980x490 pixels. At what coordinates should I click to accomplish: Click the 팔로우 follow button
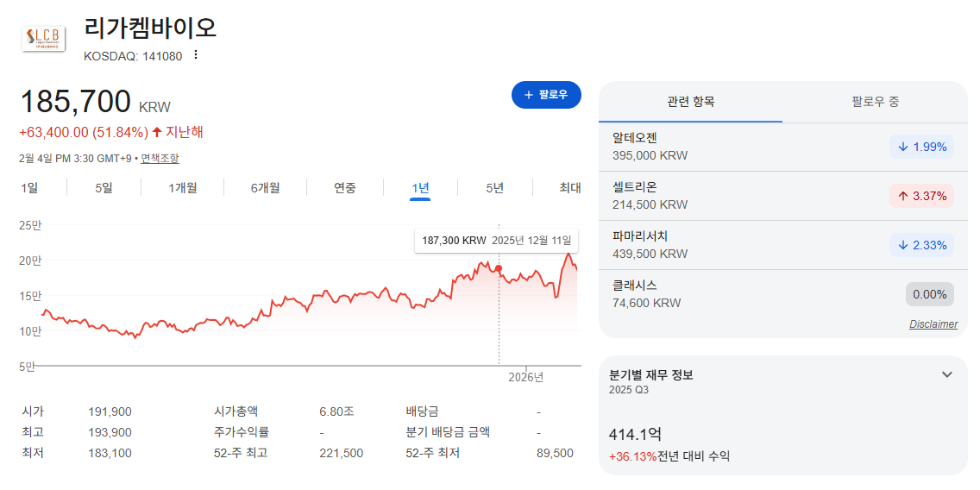click(x=546, y=95)
